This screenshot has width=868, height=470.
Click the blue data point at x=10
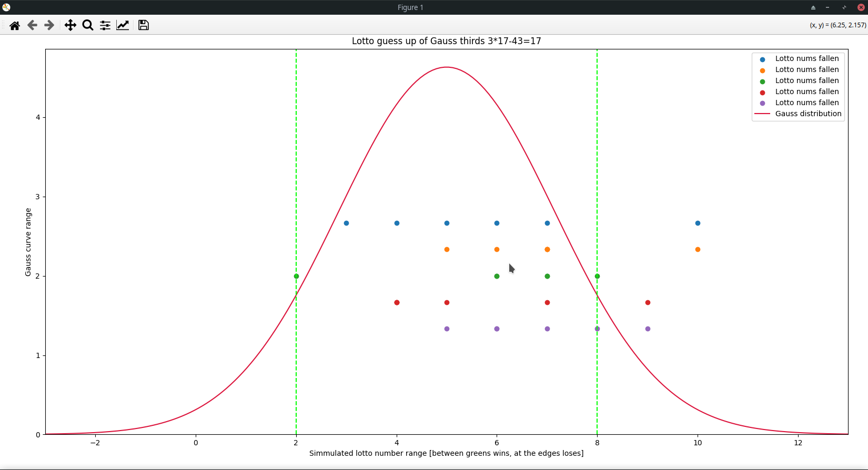698,223
